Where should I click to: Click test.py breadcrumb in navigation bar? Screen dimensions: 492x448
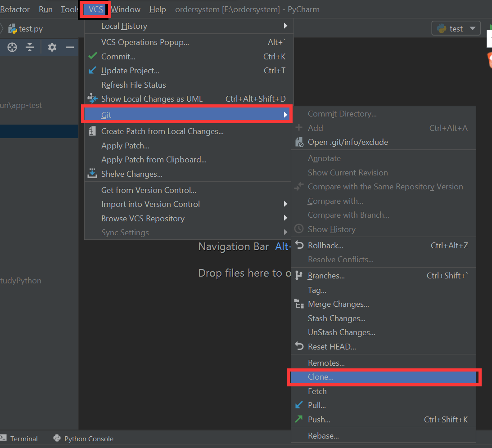click(x=25, y=29)
